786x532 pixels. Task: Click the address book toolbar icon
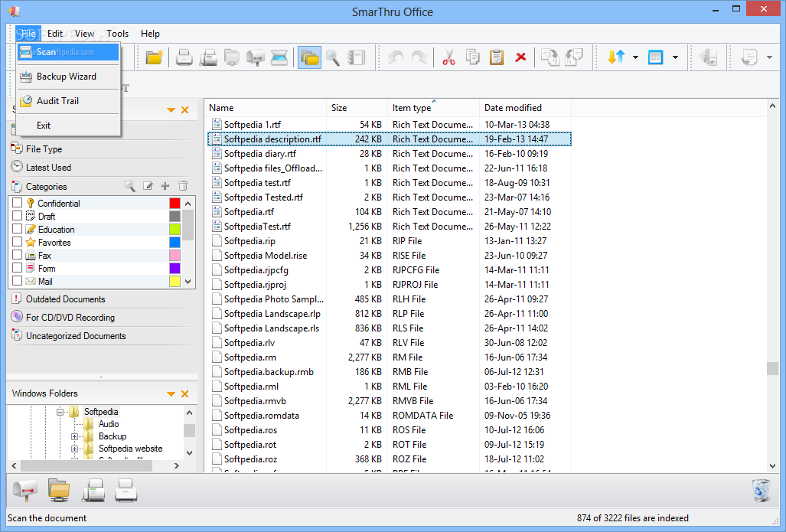[x=357, y=57]
